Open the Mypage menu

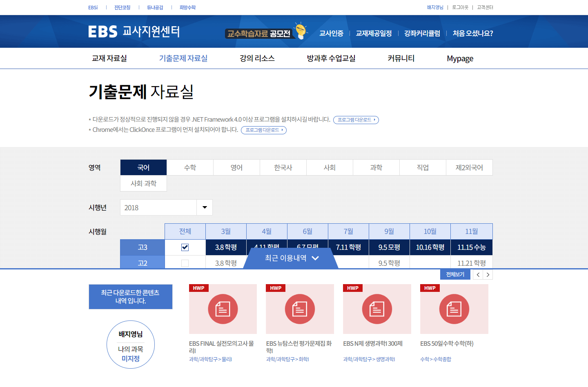460,58
